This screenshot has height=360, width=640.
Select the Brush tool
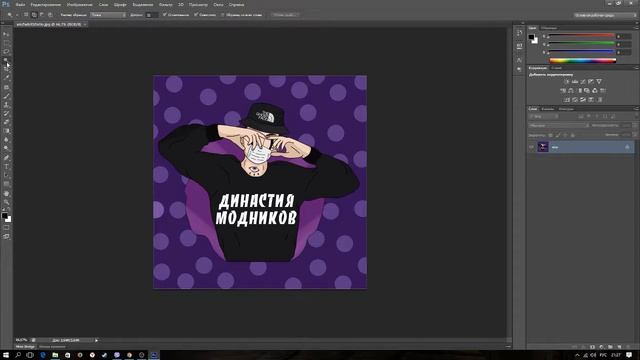(x=6, y=96)
